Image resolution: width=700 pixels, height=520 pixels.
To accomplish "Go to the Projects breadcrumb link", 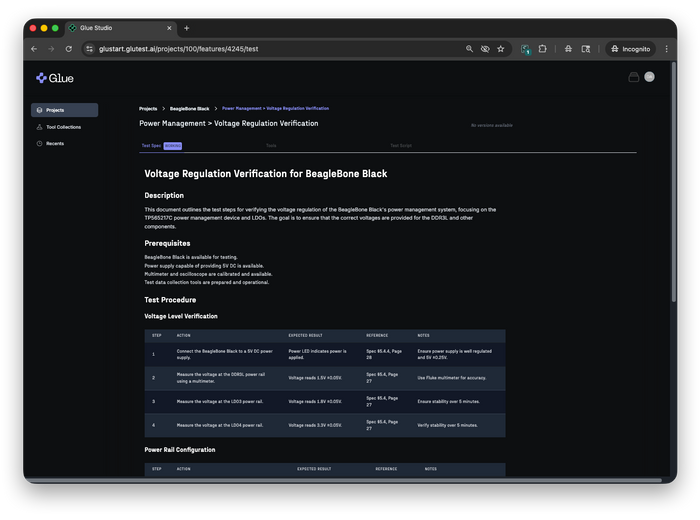I will pyautogui.click(x=148, y=108).
